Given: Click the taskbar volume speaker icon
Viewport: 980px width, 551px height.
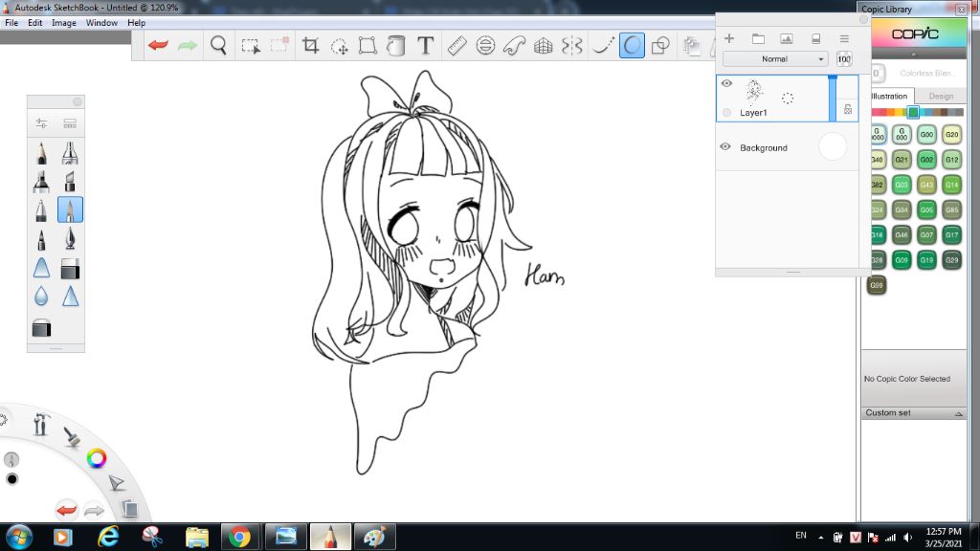Looking at the screenshot, I should pos(908,538).
